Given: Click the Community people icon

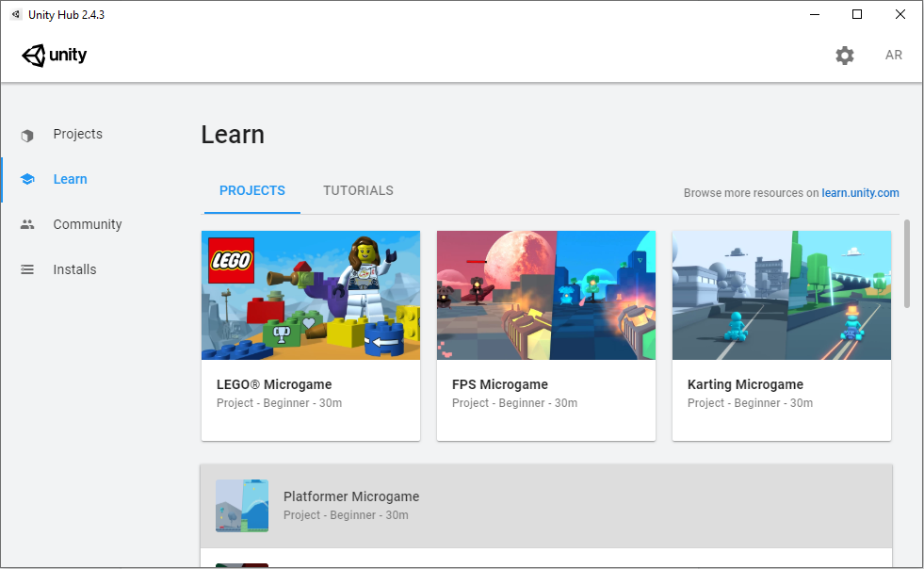Looking at the screenshot, I should coord(27,224).
